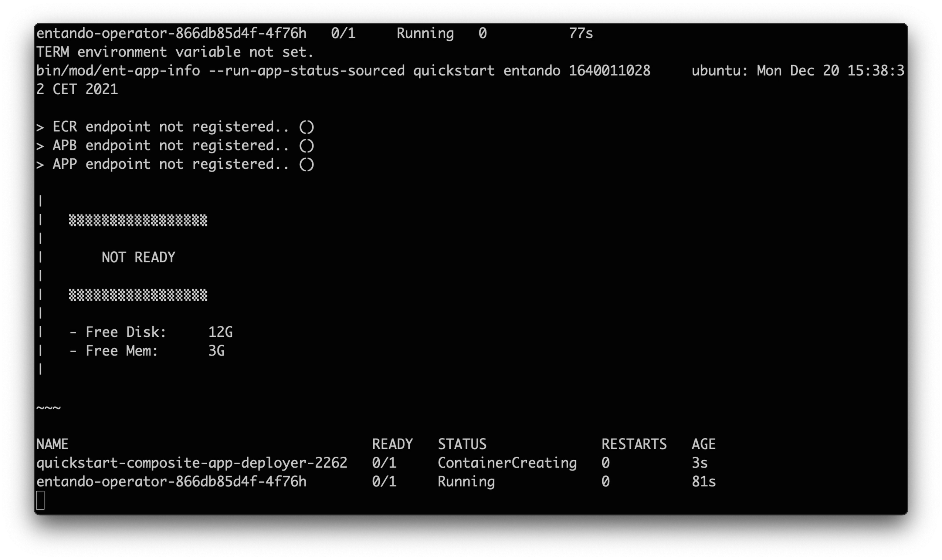Screen dimensions: 942x560
Task: Select 'bin/mod/ent-app-info' command text
Action: point(118,71)
